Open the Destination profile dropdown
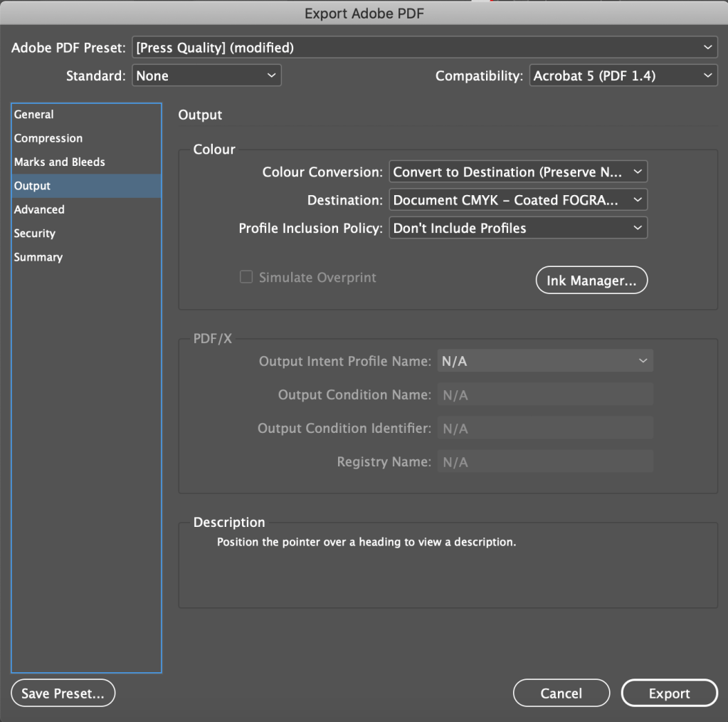728x722 pixels. [x=518, y=200]
